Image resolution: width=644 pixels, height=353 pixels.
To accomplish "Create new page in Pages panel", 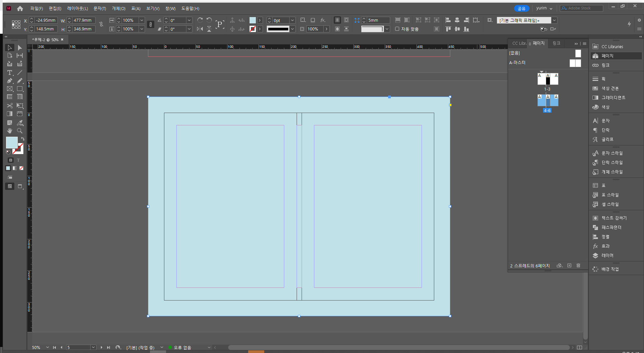I will 569,266.
